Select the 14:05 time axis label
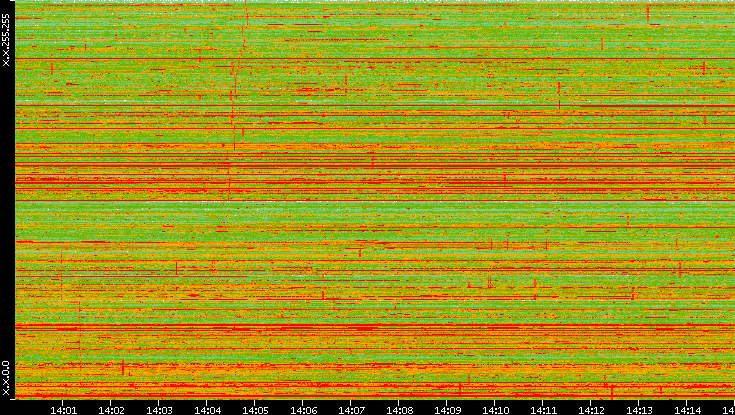Viewport: 735px width, 415px height. coord(255,410)
